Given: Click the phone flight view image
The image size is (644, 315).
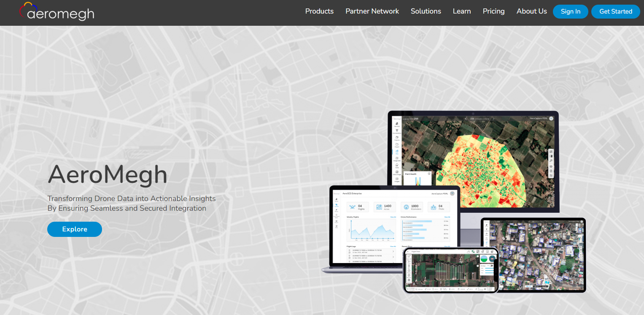Looking at the screenshot, I should click(x=451, y=270).
